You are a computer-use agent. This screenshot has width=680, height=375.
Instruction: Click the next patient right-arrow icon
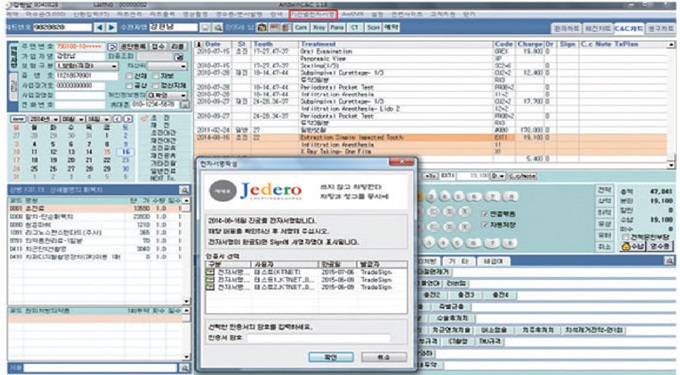coord(111,27)
